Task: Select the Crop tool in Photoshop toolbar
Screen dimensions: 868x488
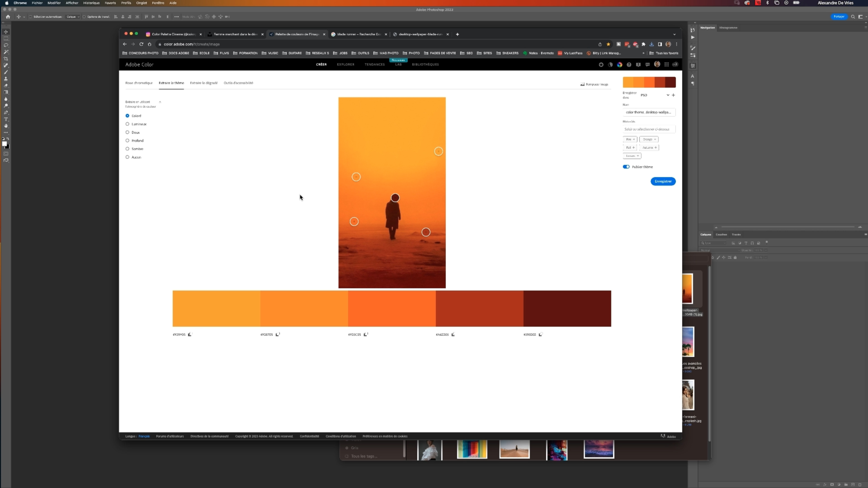Action: tap(6, 59)
